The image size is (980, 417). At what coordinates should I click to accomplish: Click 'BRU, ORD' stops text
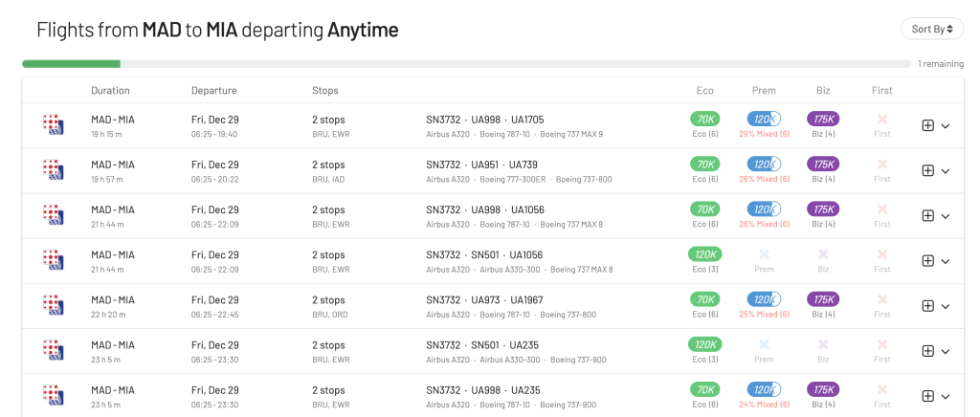coord(329,315)
